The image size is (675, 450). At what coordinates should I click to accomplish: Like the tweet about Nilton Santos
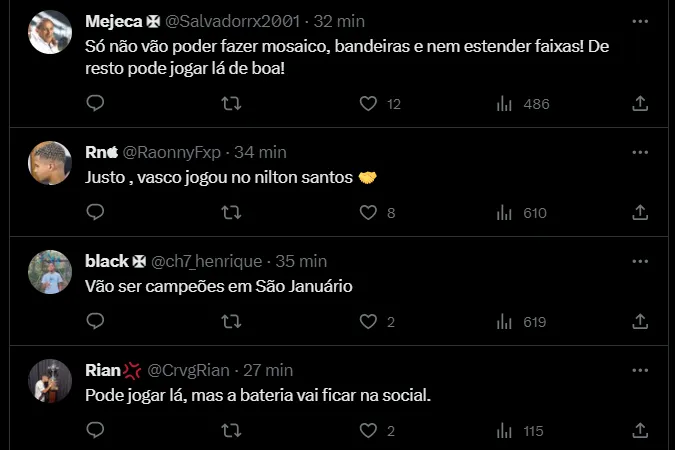point(368,212)
